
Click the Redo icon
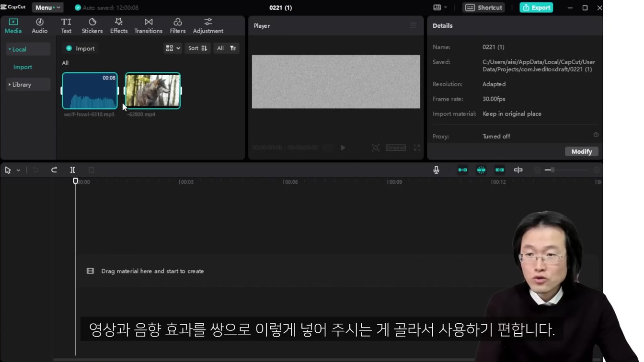[x=54, y=170]
